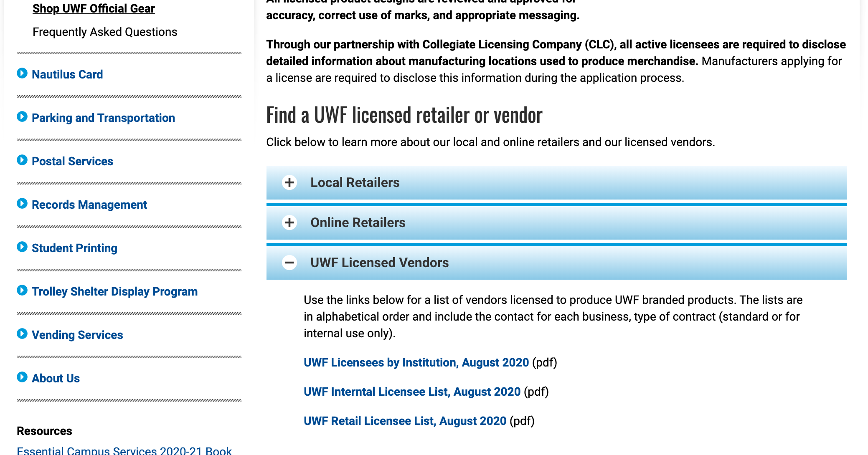Open UWF Licensees by Institution, August 2020 pdf

[x=416, y=362]
